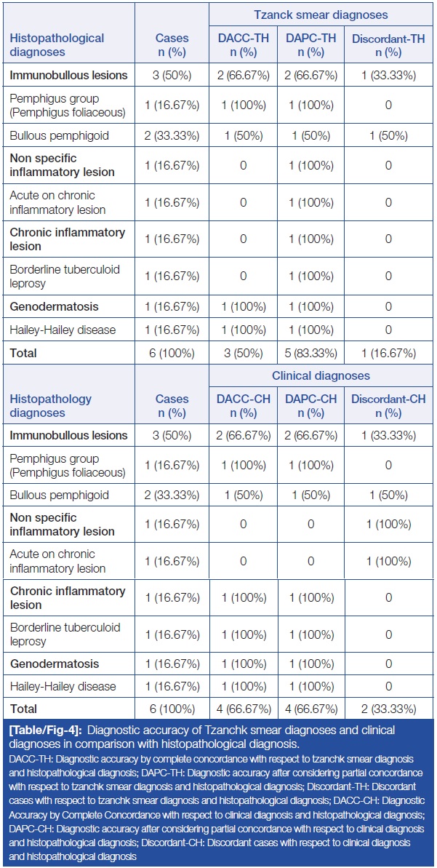Click the "Clinical diagnoses" column group header
Image resolution: width=437 pixels, height=868 pixels.
[320, 376]
